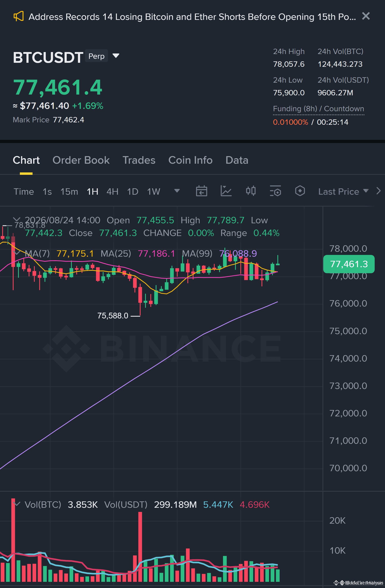385x588 pixels.
Task: Tap the hexagon chart preferences icon
Action: tap(300, 191)
